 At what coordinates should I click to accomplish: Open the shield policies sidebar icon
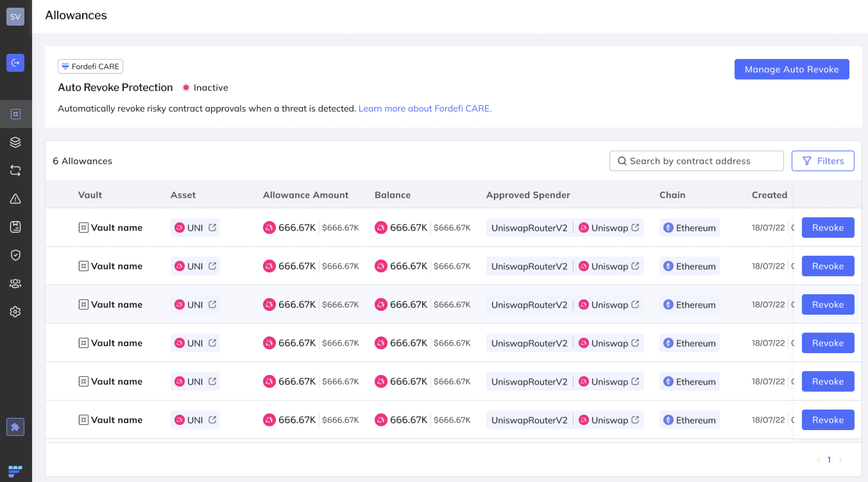pyautogui.click(x=15, y=255)
